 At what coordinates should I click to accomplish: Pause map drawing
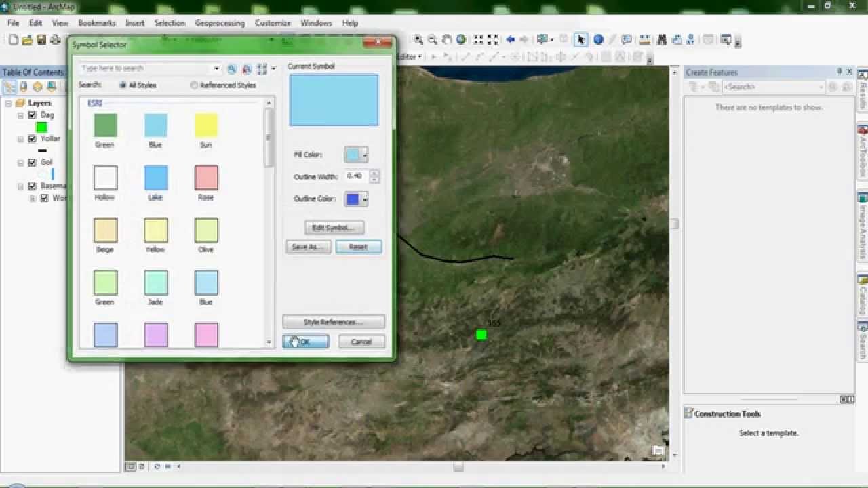point(168,466)
